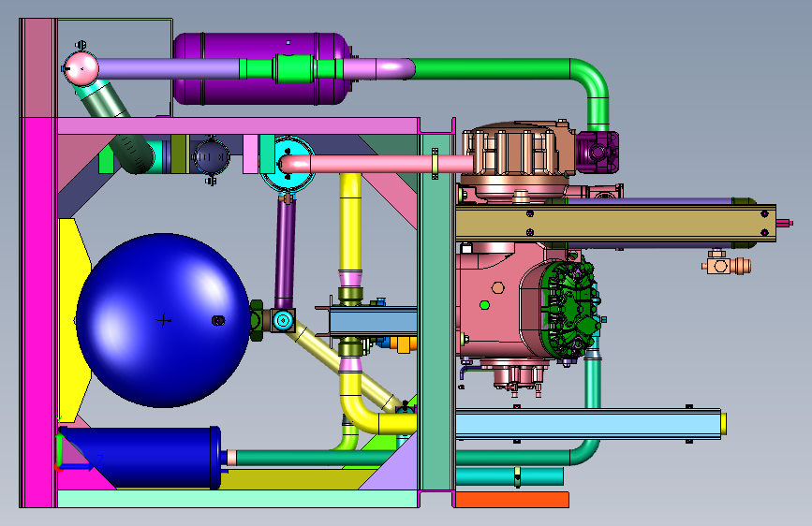The height and width of the screenshot is (526, 812).
Task: Select the bright green block at upper left
Action: click(106, 160)
